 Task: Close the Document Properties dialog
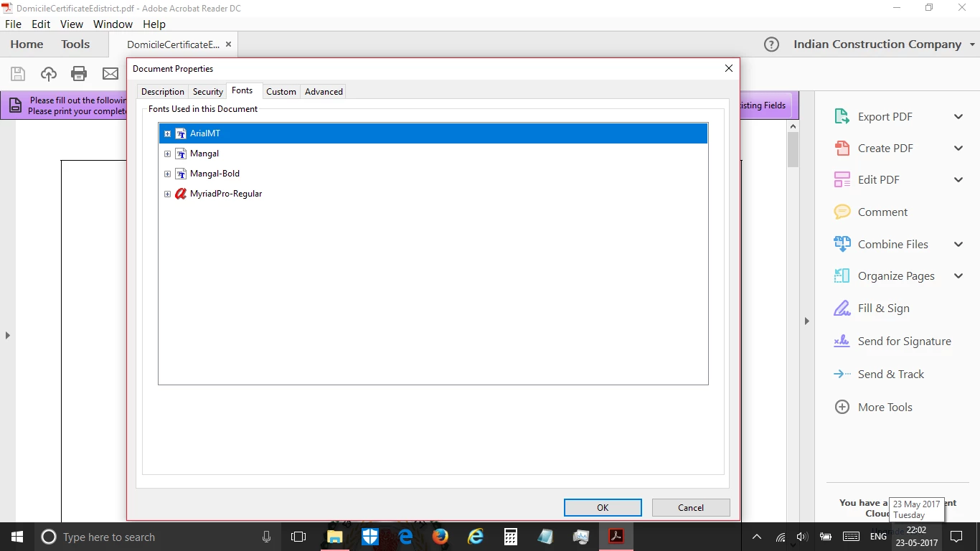pyautogui.click(x=729, y=68)
